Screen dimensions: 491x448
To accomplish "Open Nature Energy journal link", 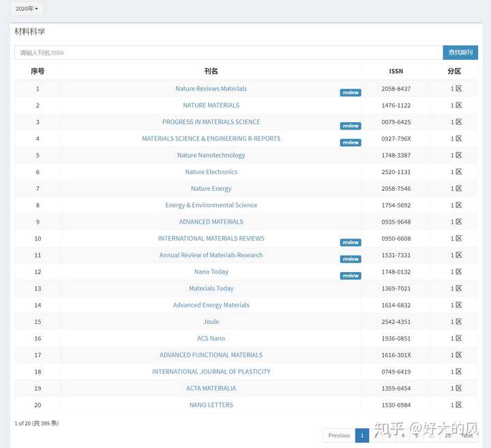I will (x=211, y=188).
